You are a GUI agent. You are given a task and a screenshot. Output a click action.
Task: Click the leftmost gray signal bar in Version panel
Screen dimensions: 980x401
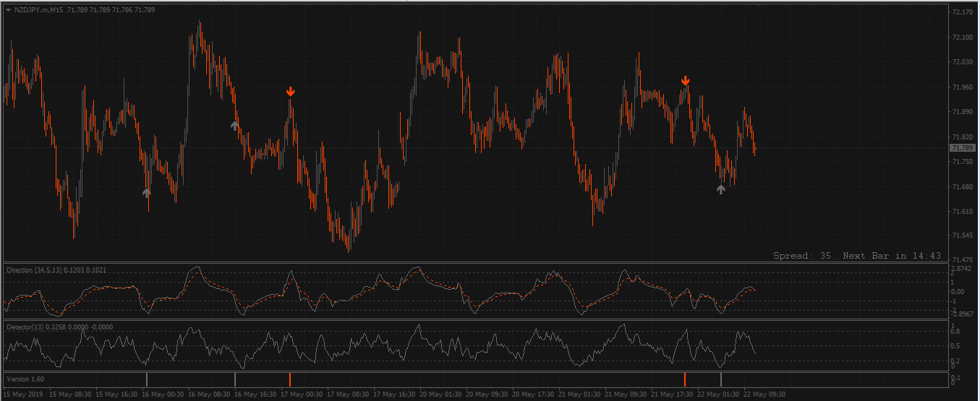(x=147, y=379)
